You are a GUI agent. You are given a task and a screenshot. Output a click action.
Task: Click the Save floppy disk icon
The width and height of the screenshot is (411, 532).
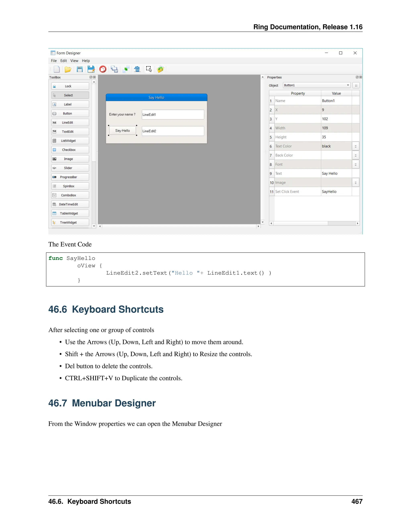[80, 69]
